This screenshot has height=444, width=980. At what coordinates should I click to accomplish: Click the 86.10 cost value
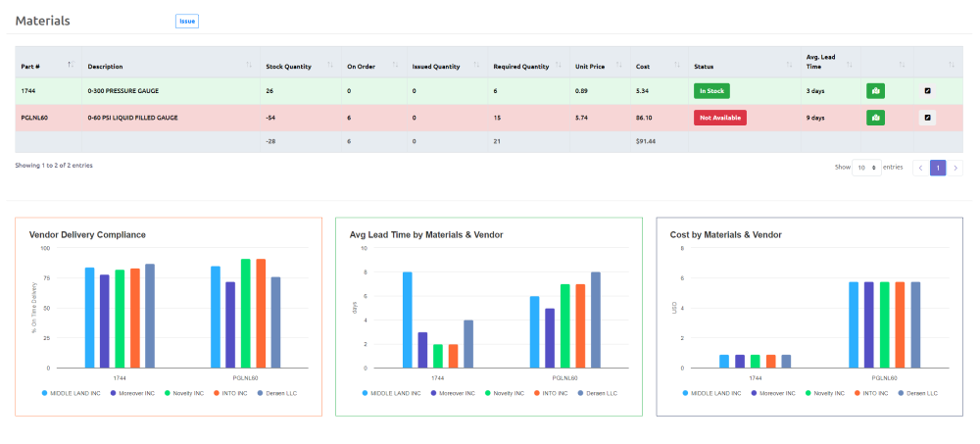point(643,117)
